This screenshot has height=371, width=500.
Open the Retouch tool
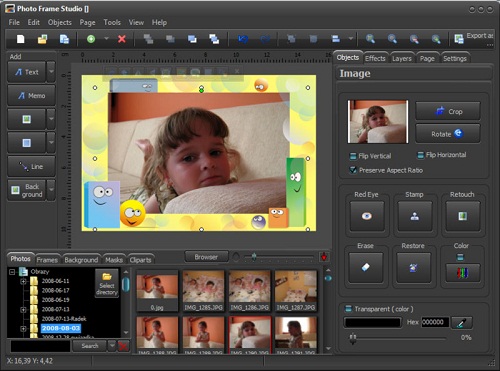click(462, 216)
